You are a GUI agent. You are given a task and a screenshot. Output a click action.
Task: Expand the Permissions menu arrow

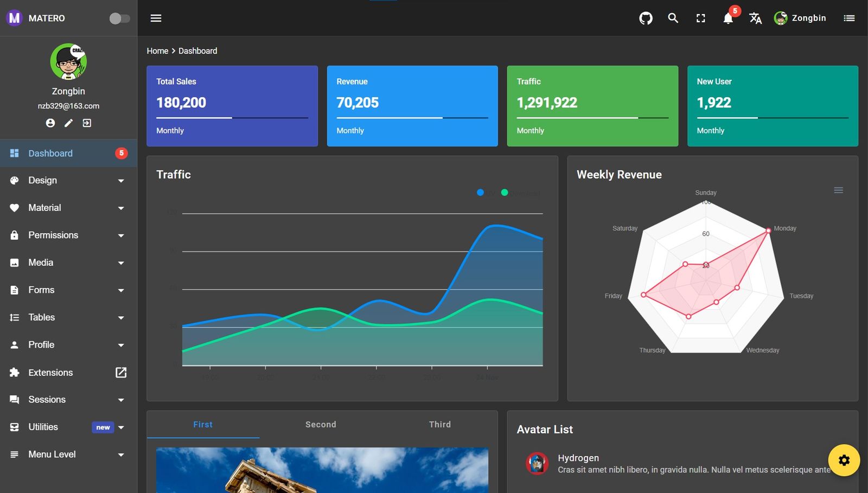(x=121, y=235)
